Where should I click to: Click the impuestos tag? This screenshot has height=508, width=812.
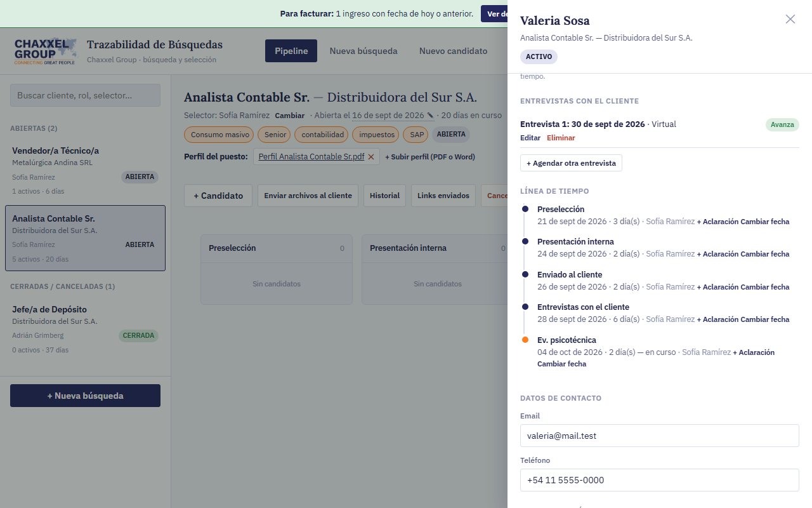click(x=377, y=135)
